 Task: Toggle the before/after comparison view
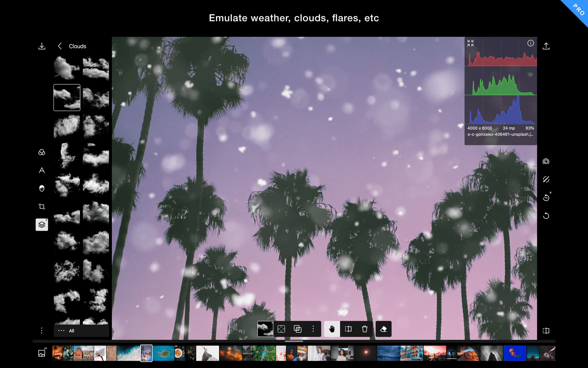coord(546,330)
